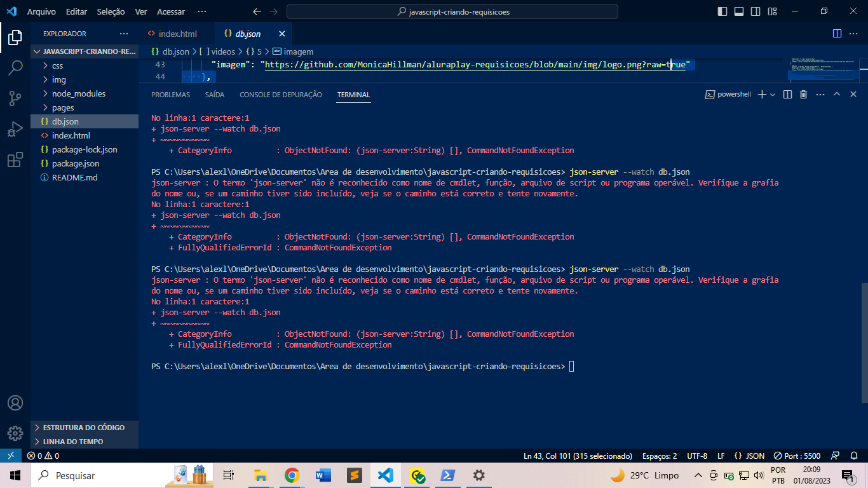Image resolution: width=868 pixels, height=488 pixels.
Task: Expand the css folder
Action: [x=85, y=65]
